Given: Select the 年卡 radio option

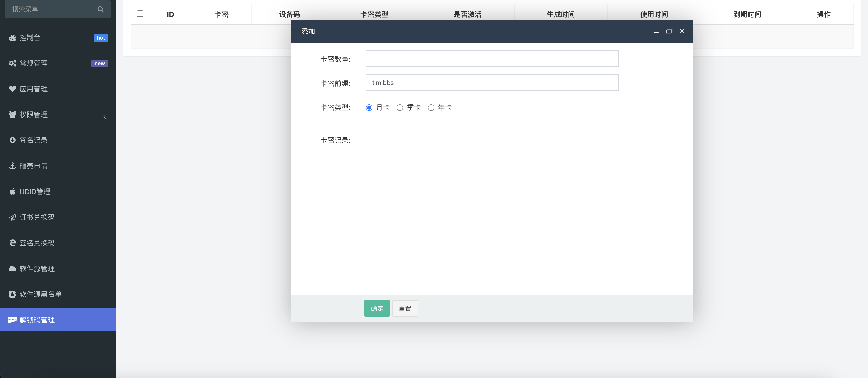Looking at the screenshot, I should click(431, 108).
